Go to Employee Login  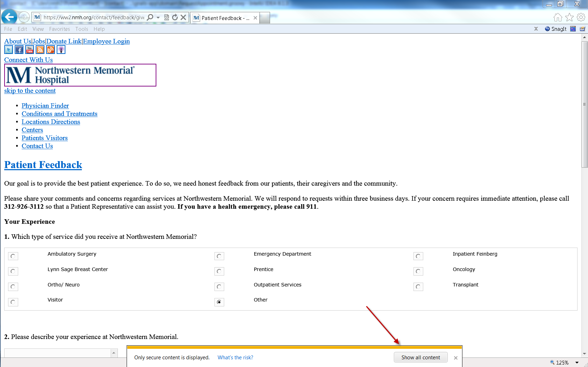tap(106, 41)
